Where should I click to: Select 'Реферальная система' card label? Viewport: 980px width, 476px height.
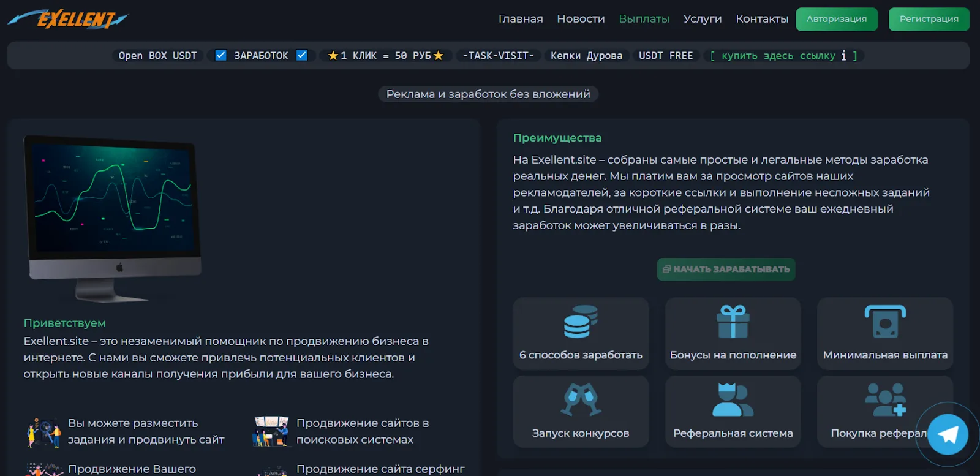click(x=733, y=433)
